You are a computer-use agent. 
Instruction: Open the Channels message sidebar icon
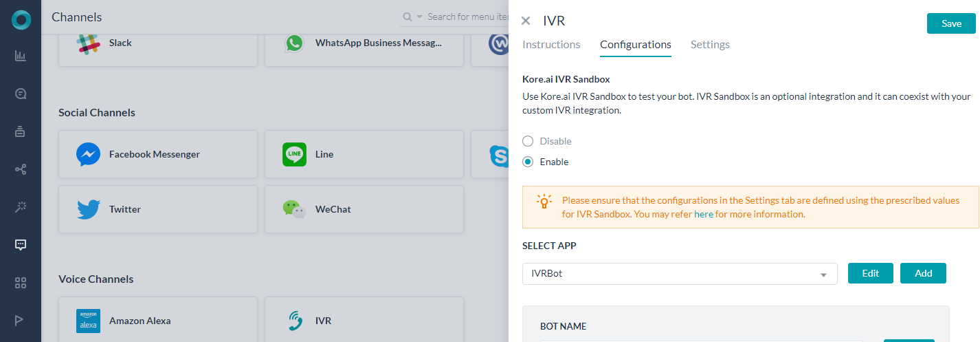coord(21,244)
